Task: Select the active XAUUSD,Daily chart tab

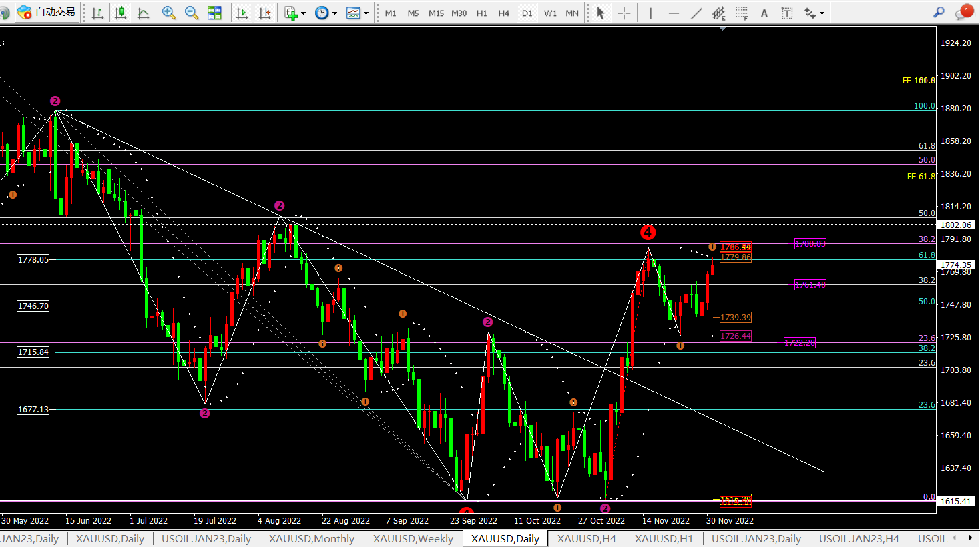Action: click(x=505, y=538)
